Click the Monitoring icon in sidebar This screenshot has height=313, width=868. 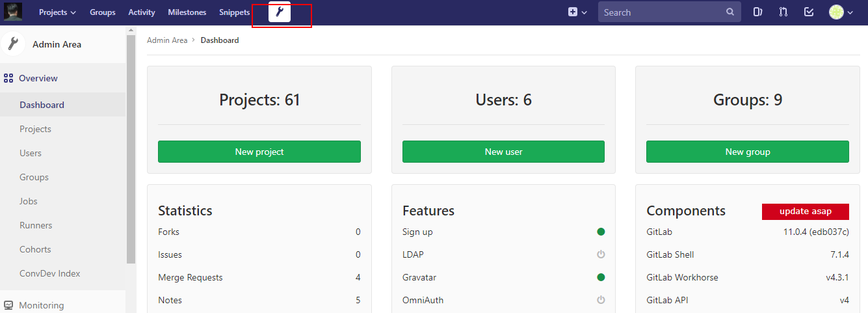(8, 305)
